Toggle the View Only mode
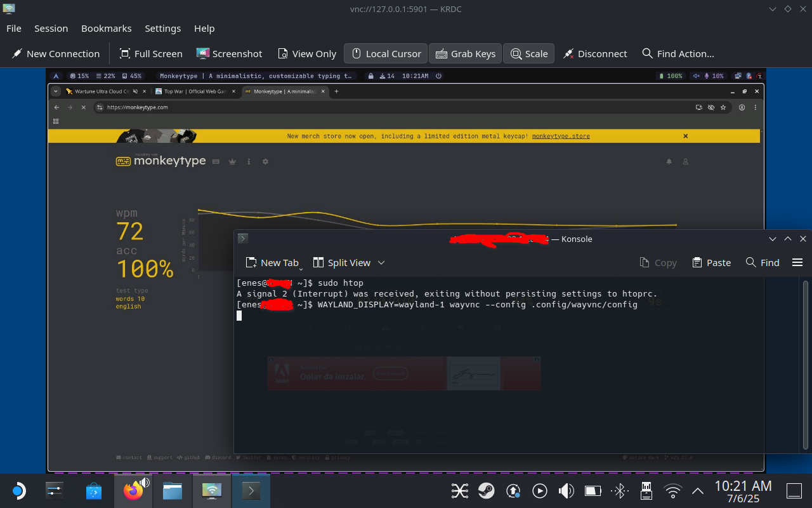Viewport: 812px width, 508px height. click(307, 54)
